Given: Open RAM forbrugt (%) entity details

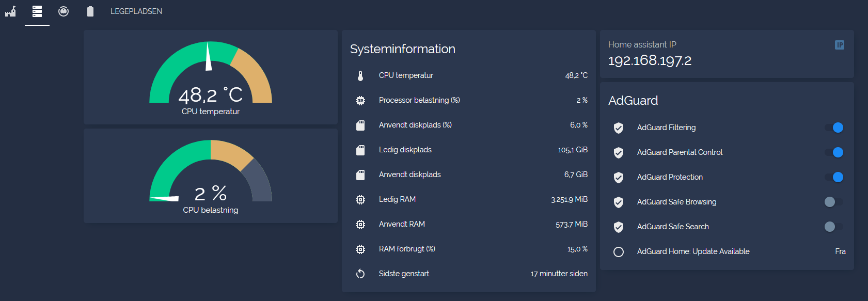Looking at the screenshot, I should [469, 249].
